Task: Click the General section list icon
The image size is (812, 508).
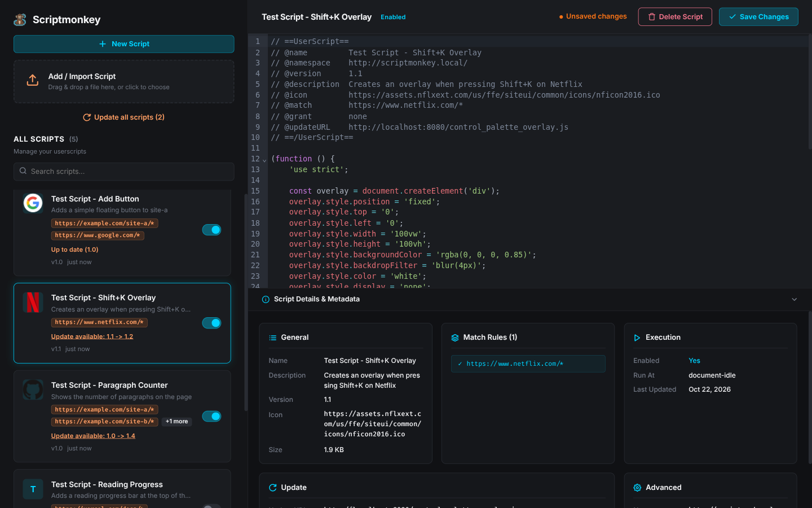Action: pyautogui.click(x=272, y=338)
